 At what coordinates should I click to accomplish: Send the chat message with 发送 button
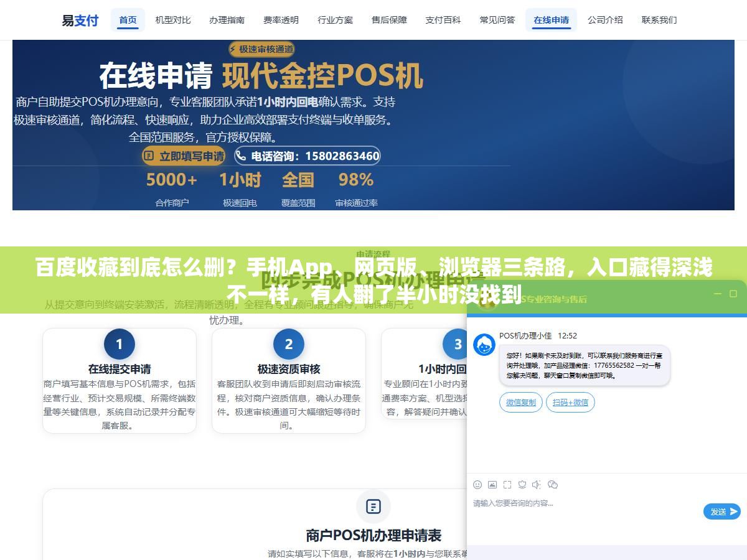click(x=722, y=511)
